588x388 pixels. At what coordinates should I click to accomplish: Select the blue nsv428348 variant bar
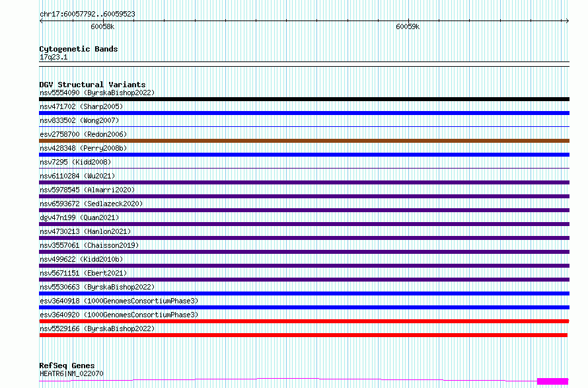pos(304,155)
